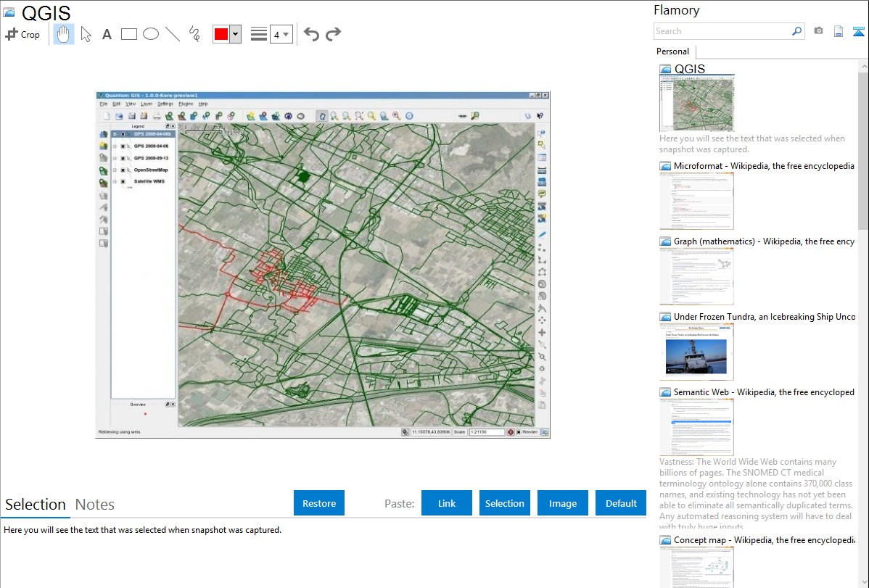Image resolution: width=869 pixels, height=588 pixels.
Task: Click the red annotation color swatch
Action: coord(221,34)
